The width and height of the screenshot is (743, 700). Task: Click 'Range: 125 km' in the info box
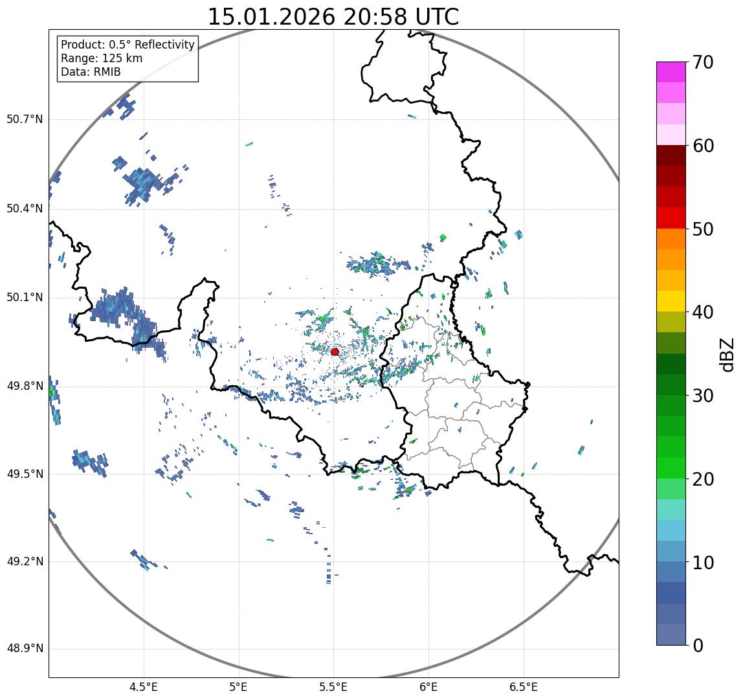(x=102, y=58)
